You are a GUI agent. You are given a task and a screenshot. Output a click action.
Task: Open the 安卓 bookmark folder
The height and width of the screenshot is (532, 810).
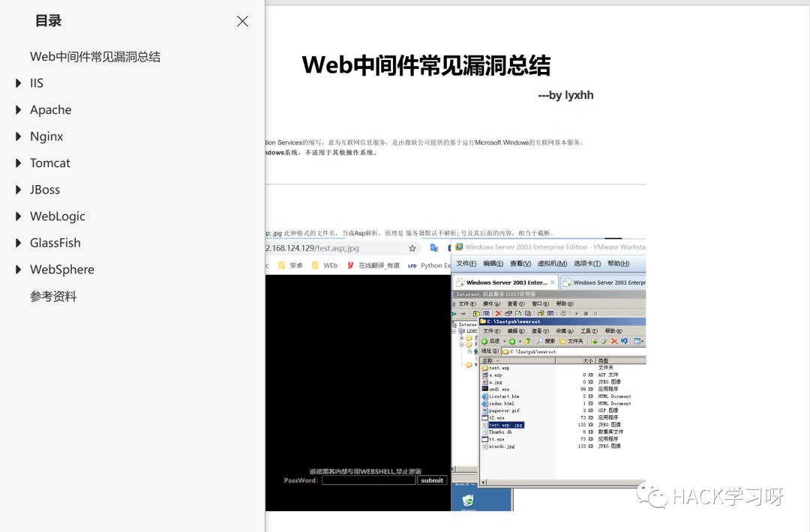[290, 265]
